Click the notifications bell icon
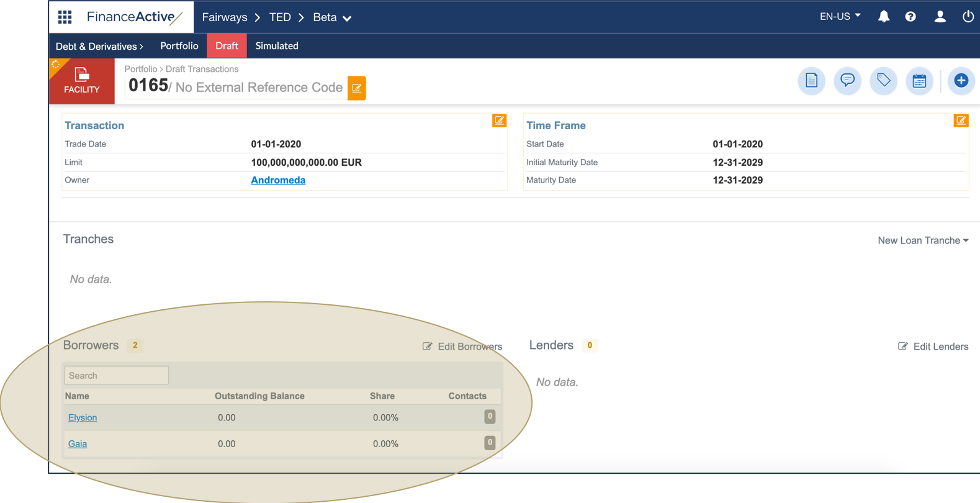Viewport: 980px width, 503px height. point(883,17)
